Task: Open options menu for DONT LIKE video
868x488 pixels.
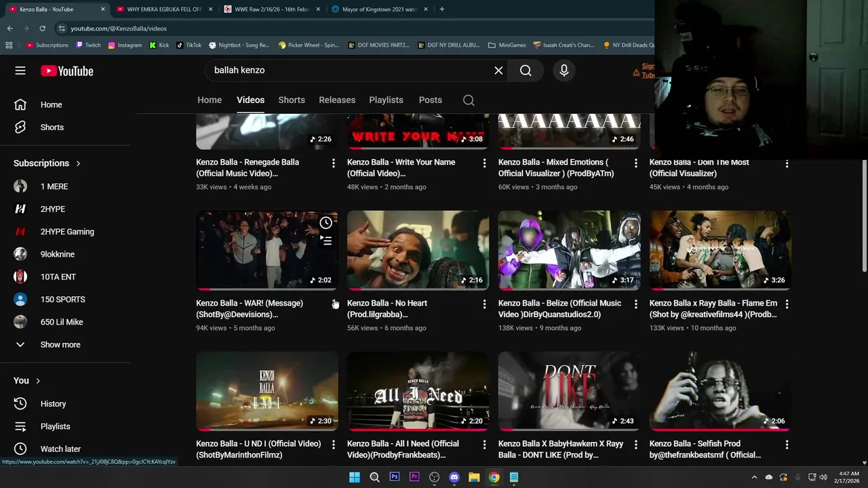Action: click(x=635, y=445)
